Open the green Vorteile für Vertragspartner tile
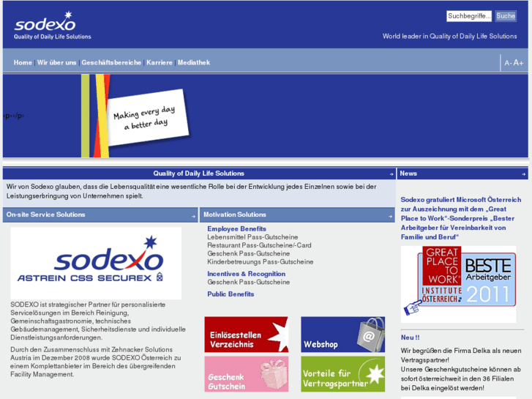This screenshot has height=399, width=532. pyautogui.click(x=342, y=374)
